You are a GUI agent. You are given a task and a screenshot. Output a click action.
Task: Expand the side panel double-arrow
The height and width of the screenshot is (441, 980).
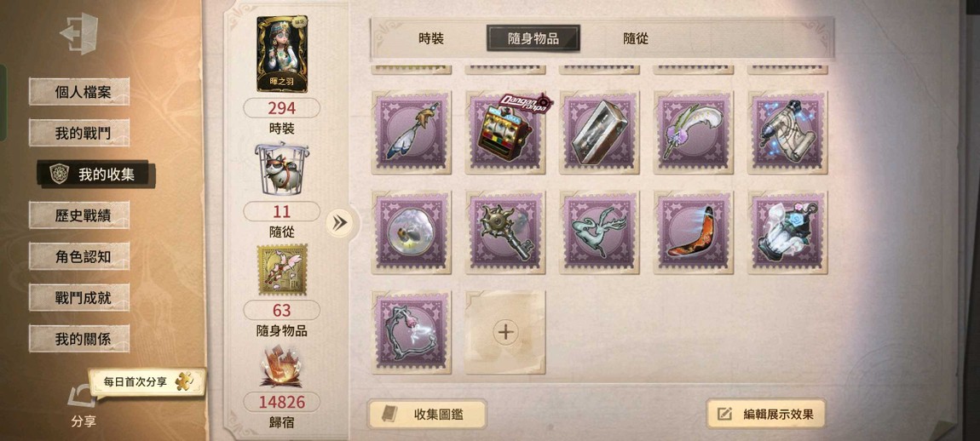(340, 223)
